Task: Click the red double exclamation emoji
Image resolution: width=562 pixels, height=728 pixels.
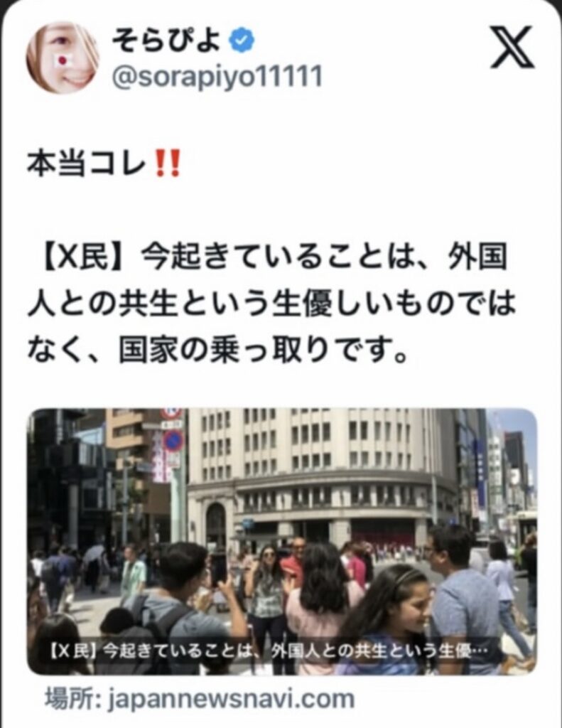Action: 166,164
